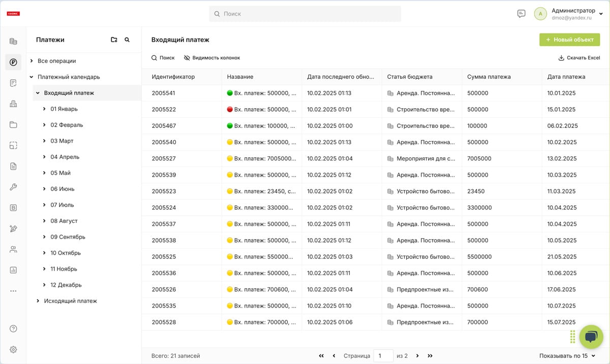The image size is (610, 364).
Task: Open the wrench tools sidebar icon
Action: point(13,187)
